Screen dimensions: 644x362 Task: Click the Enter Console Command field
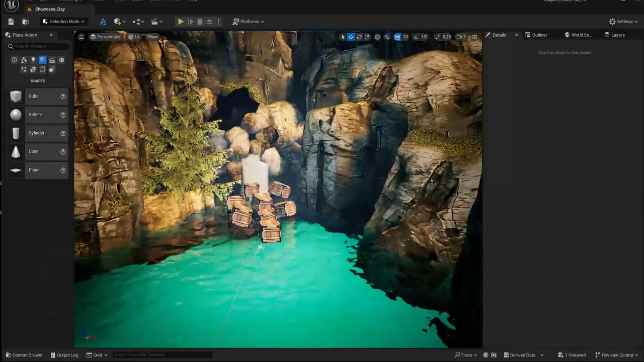click(x=162, y=355)
